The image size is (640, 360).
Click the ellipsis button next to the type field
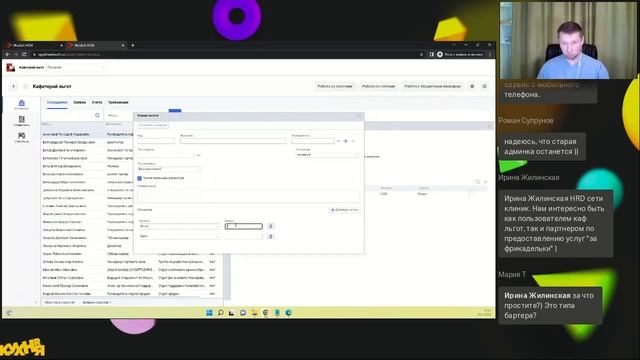[199, 155]
